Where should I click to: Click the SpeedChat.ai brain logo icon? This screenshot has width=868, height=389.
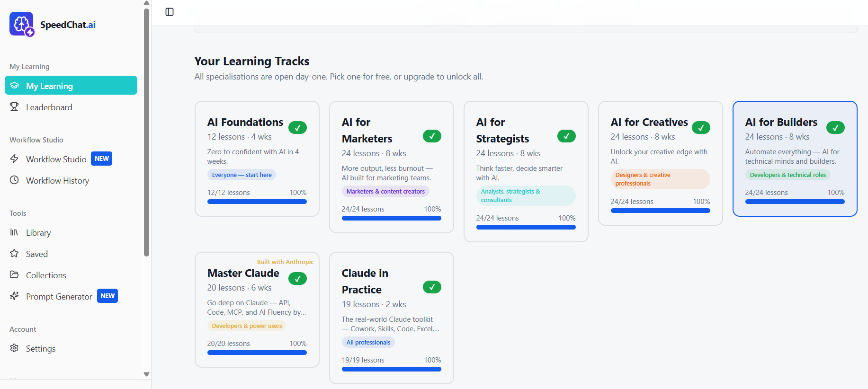tap(22, 24)
